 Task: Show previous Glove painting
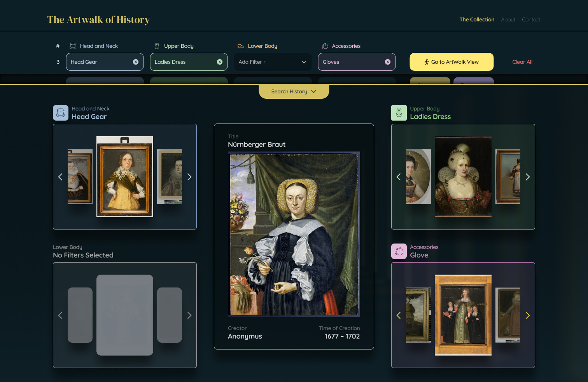tap(399, 315)
